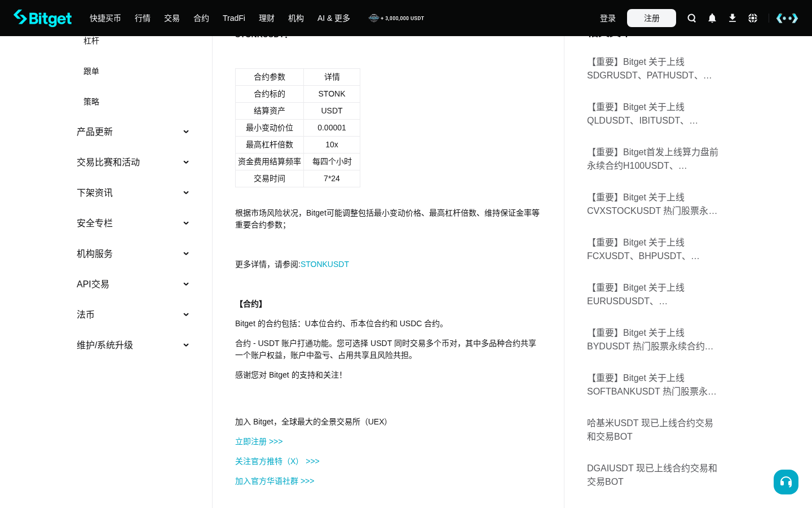The image size is (812, 508).
Task: Open the 哈基米USDT announcement
Action: click(652, 430)
